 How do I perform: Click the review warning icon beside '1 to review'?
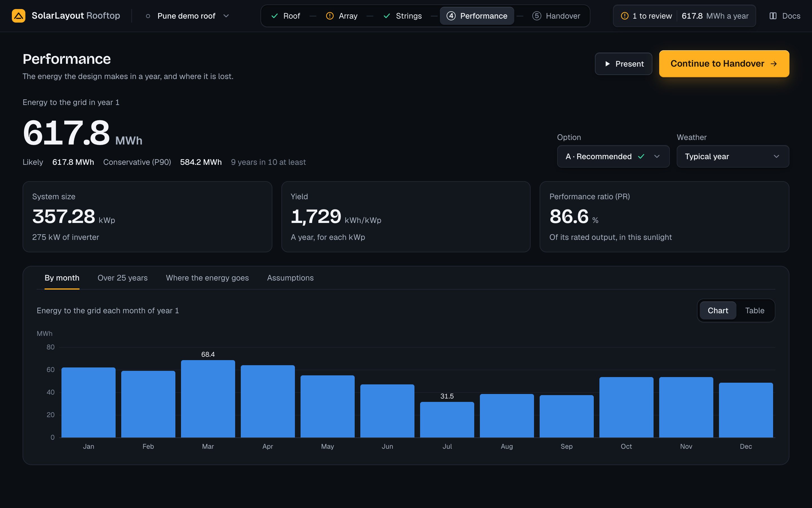point(625,16)
